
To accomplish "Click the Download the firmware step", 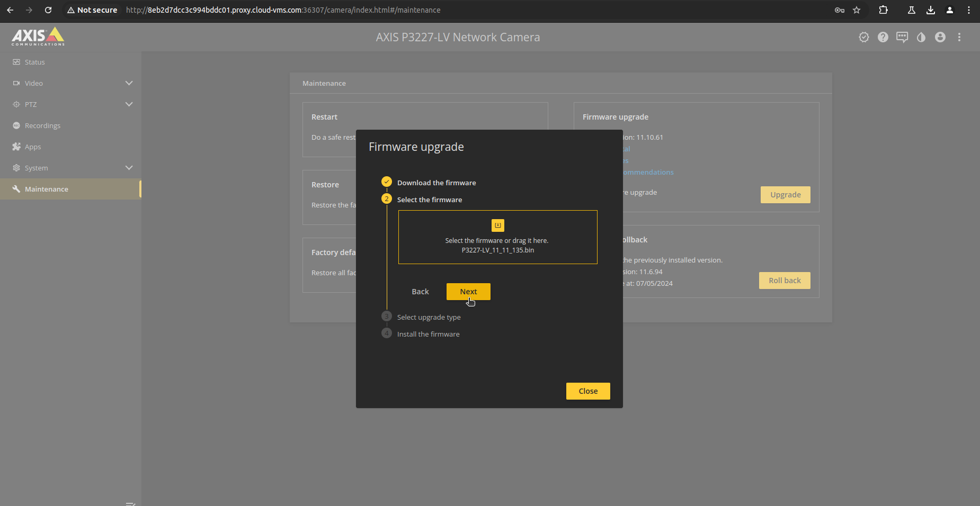I will click(x=436, y=183).
